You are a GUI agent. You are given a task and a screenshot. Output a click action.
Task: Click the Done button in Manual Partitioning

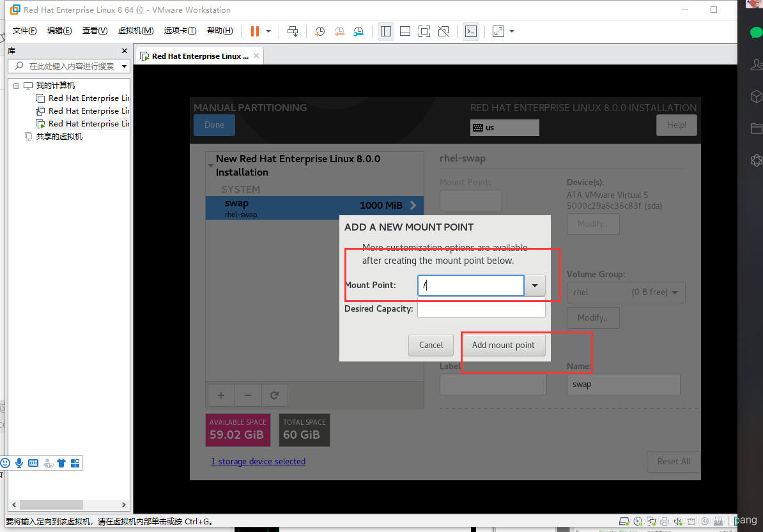(x=214, y=125)
